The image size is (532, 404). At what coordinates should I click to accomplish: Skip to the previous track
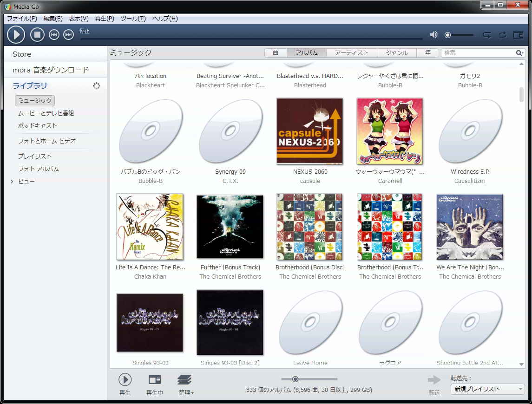(x=54, y=35)
